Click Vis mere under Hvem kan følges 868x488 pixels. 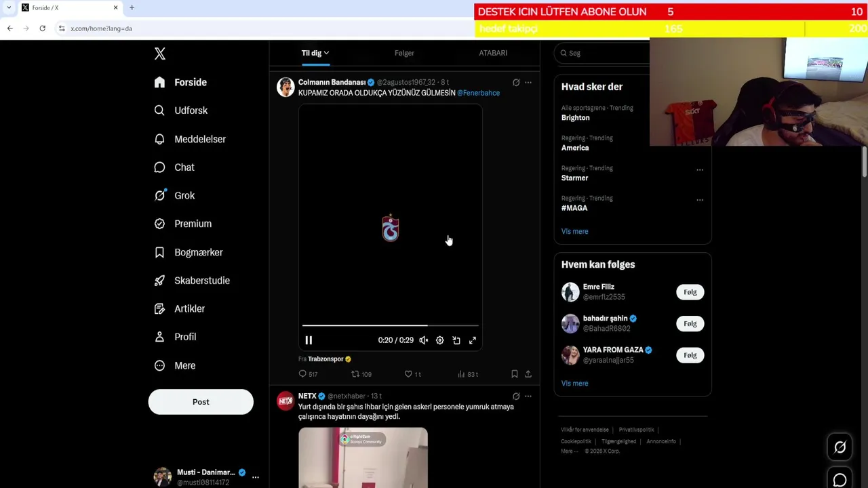pos(574,384)
